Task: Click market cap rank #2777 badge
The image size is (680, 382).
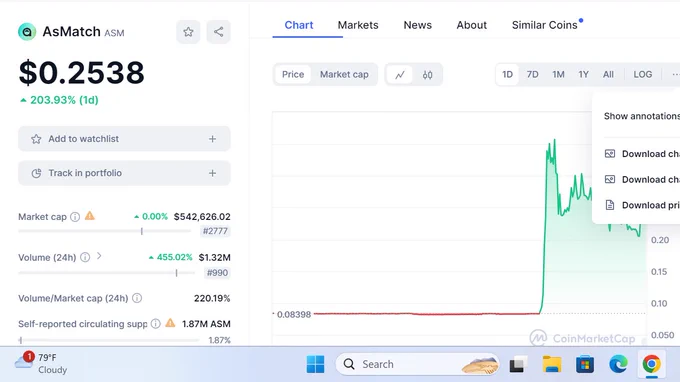Action: (215, 231)
